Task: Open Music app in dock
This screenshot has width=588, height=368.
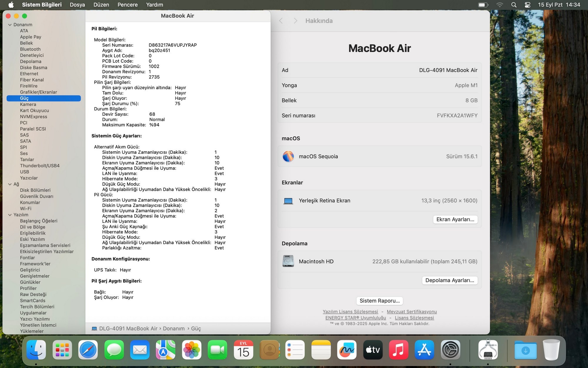Action: [x=398, y=350]
